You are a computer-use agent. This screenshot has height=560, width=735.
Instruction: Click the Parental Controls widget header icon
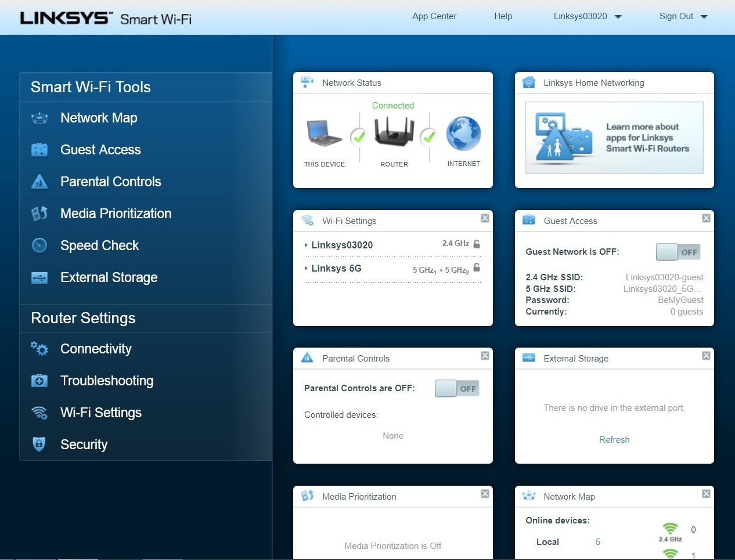(308, 358)
